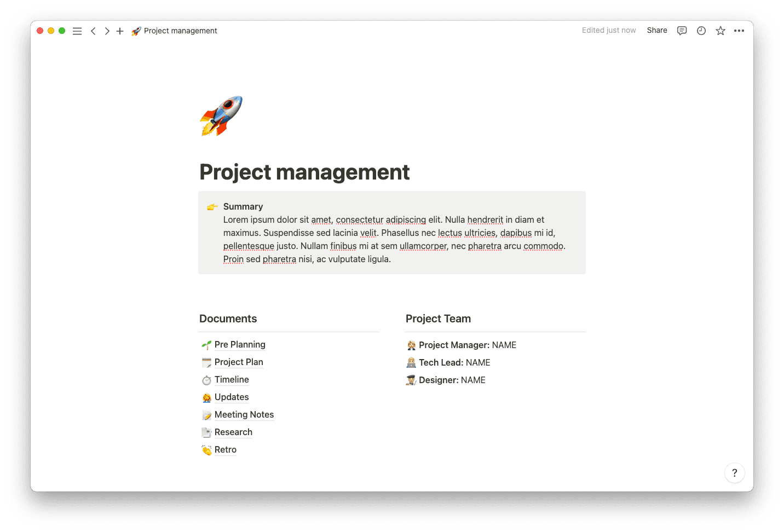Open the Meeting Notes page

(x=244, y=414)
